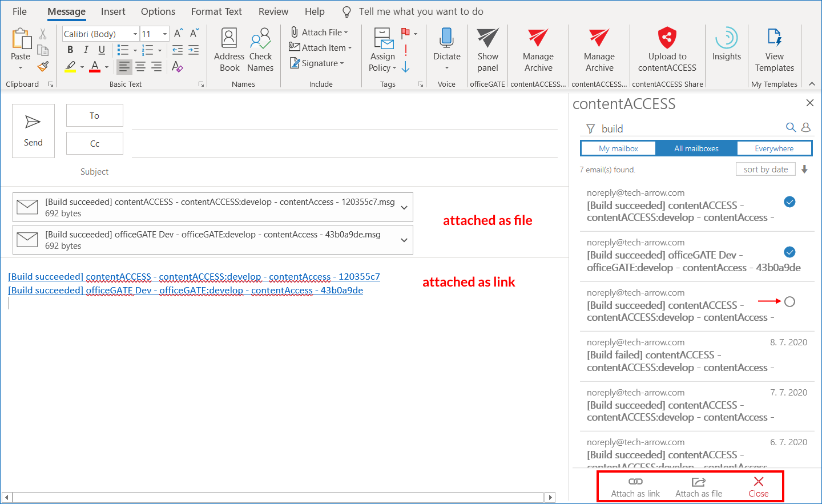
Task: Switch to the Everywhere search tab
Action: (774, 148)
